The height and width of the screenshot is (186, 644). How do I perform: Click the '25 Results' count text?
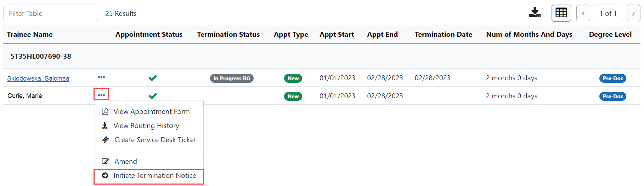pyautogui.click(x=121, y=13)
